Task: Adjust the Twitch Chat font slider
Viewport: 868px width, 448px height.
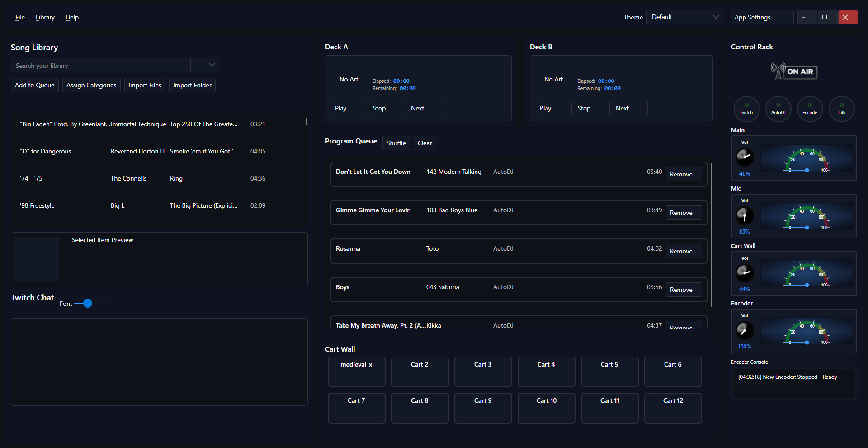Action: pyautogui.click(x=88, y=303)
